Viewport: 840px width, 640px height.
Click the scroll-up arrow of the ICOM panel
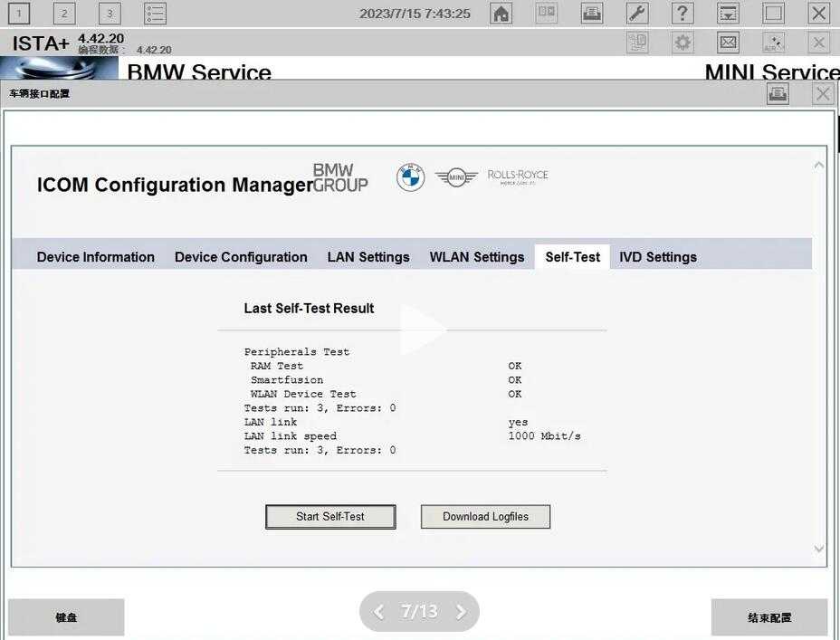tap(818, 166)
